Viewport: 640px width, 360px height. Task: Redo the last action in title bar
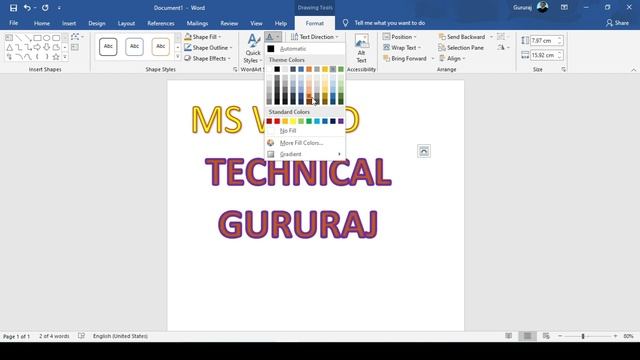coord(45,8)
